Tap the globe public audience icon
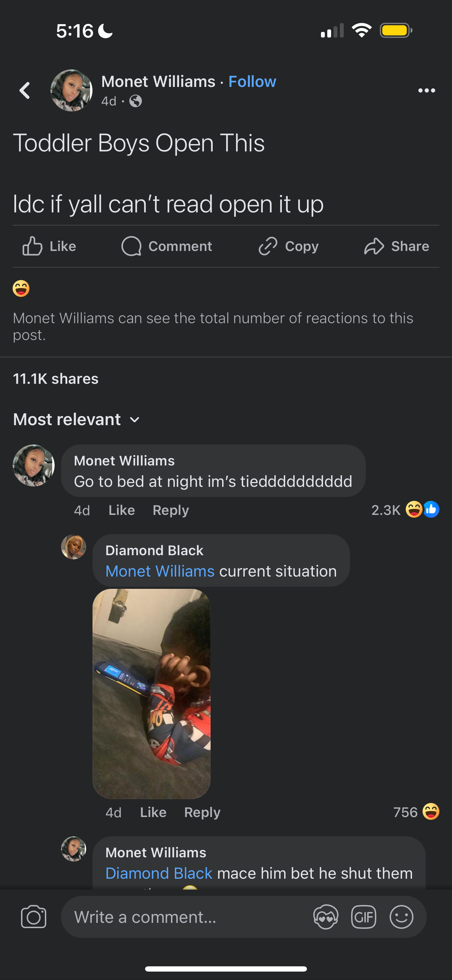 (x=136, y=101)
